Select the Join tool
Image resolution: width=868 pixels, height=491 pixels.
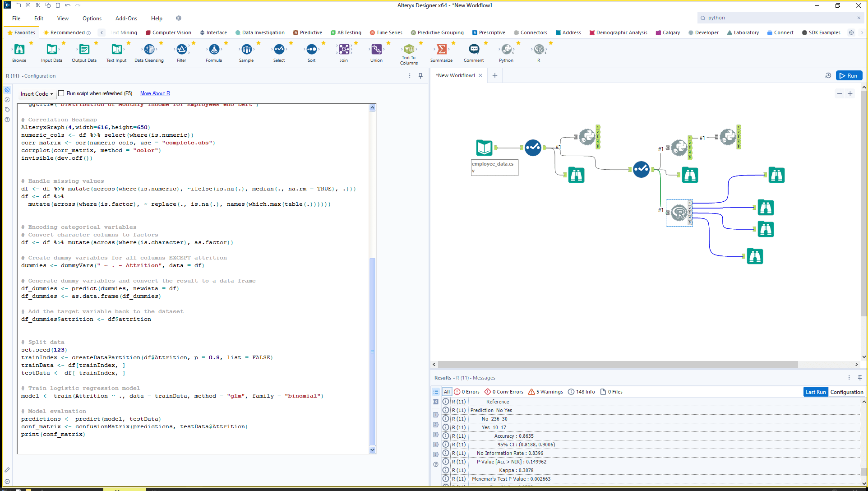[344, 50]
